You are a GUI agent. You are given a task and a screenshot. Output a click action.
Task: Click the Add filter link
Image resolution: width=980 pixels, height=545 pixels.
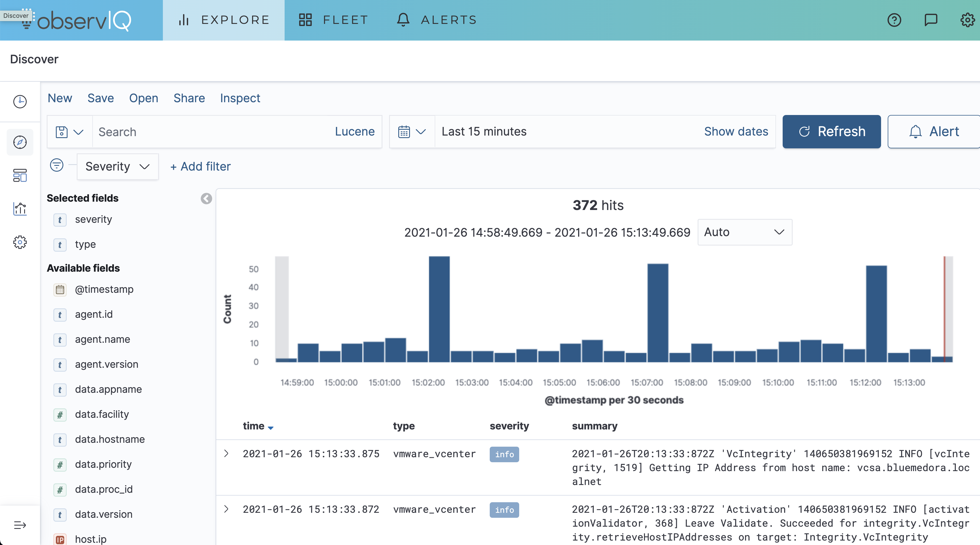click(x=200, y=167)
